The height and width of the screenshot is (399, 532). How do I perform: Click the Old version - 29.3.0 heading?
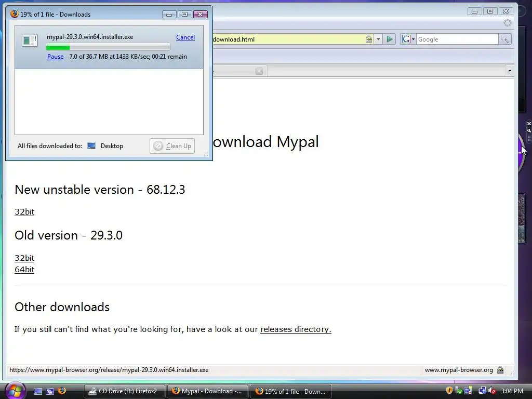click(x=69, y=235)
